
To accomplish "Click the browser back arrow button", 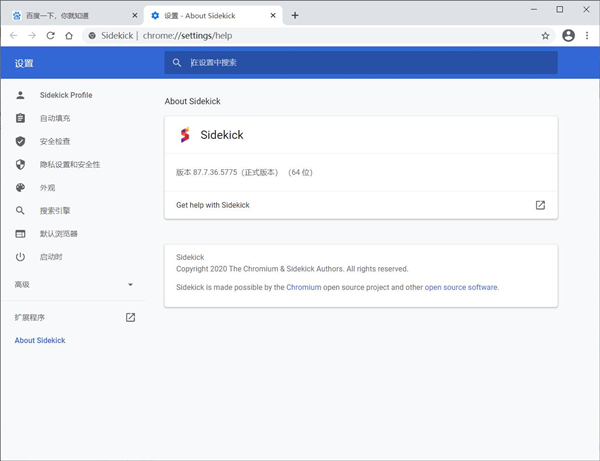I will click(13, 35).
